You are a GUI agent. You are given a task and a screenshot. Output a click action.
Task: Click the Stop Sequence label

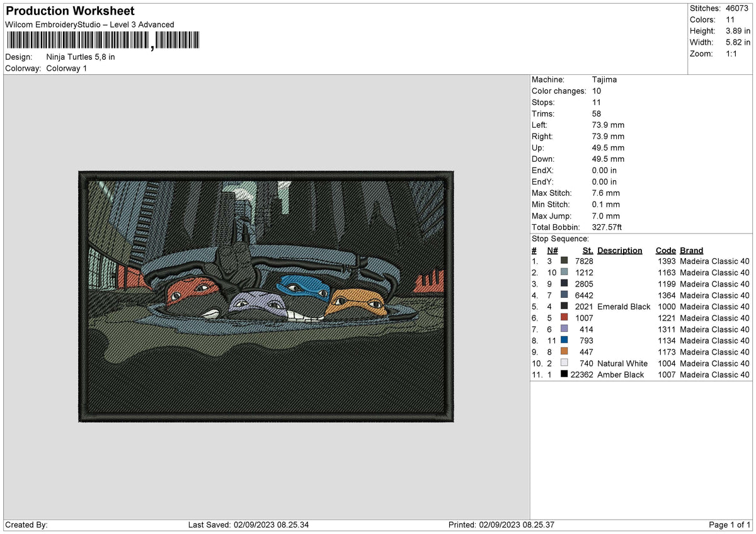click(x=561, y=239)
